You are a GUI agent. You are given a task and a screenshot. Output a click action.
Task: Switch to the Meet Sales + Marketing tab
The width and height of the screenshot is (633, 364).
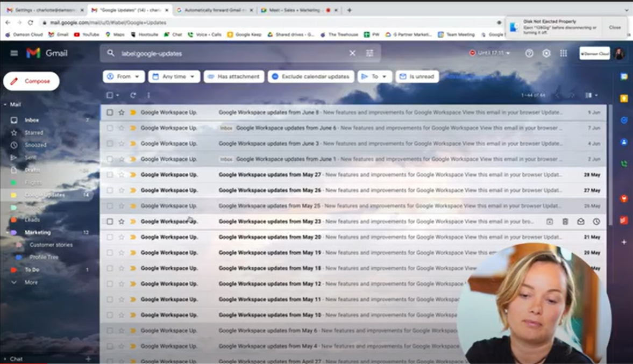click(x=298, y=10)
